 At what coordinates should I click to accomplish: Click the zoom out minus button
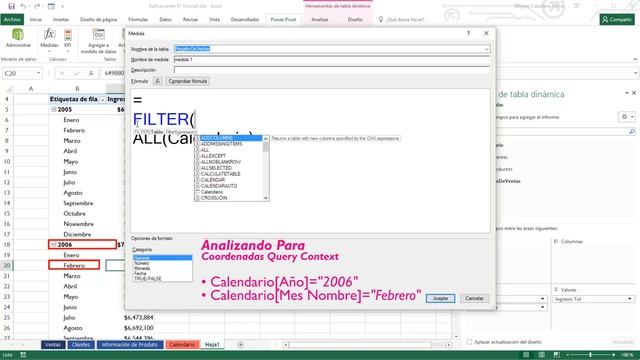click(568, 355)
